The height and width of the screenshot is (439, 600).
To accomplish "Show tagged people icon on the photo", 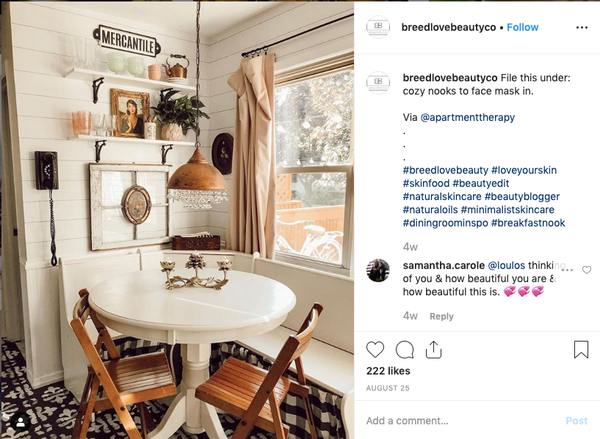I will [x=21, y=423].
